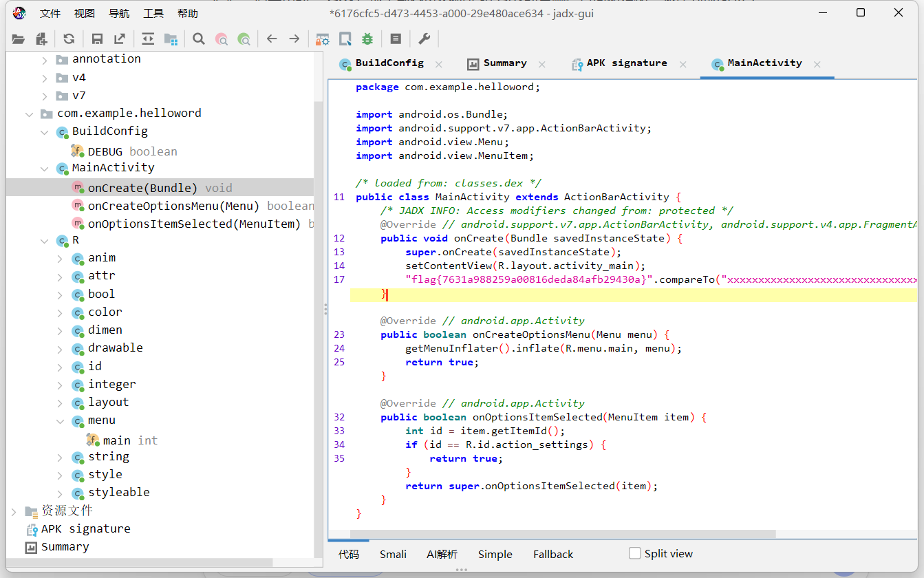
Task: Select the 代码 view tab
Action: 349,554
